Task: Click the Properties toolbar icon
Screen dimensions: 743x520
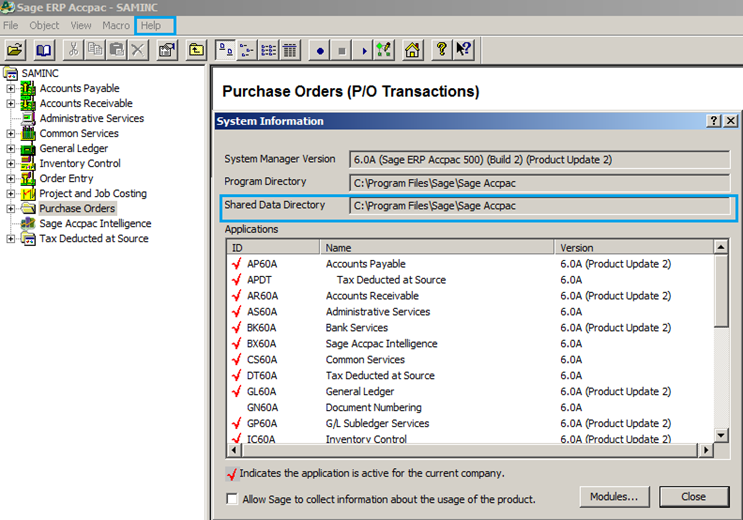Action: [x=167, y=49]
